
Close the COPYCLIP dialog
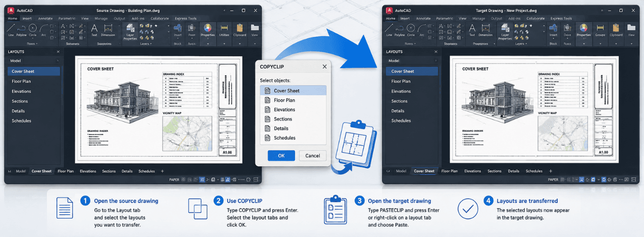click(324, 67)
